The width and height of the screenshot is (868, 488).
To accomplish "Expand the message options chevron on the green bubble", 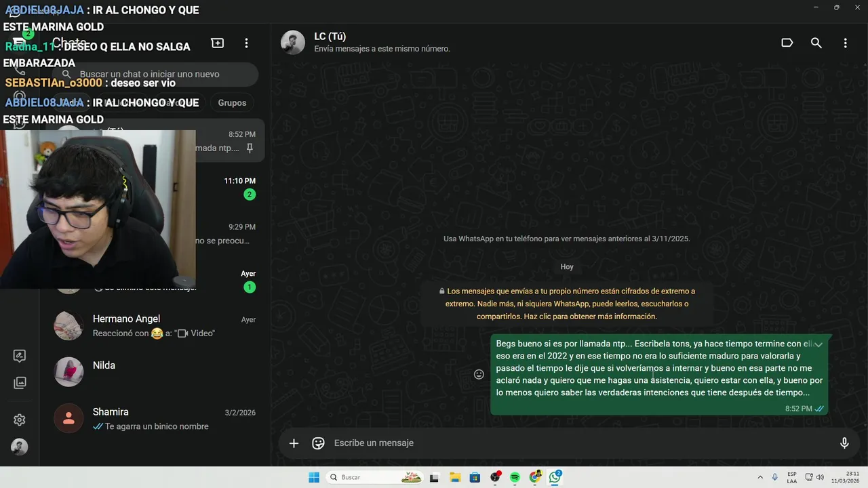I will pos(818,344).
